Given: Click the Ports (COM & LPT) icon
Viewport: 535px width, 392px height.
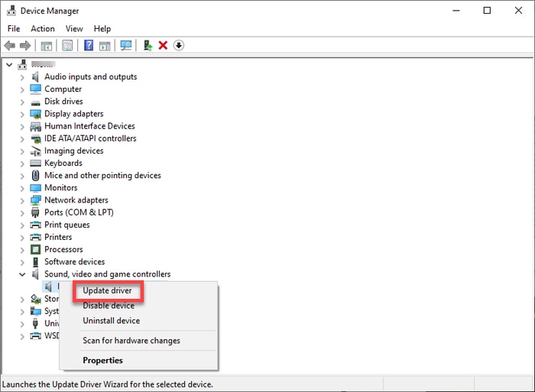Looking at the screenshot, I should tap(35, 212).
